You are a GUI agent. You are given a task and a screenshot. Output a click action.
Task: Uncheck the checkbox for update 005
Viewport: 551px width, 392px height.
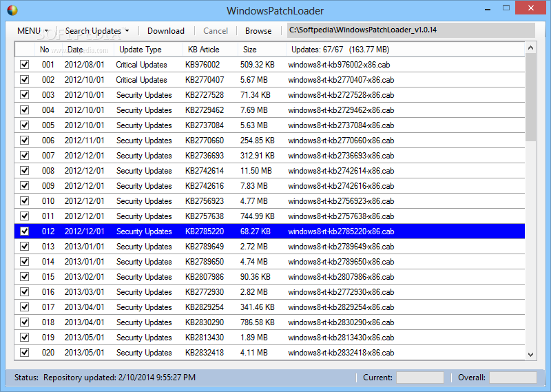tap(24, 125)
